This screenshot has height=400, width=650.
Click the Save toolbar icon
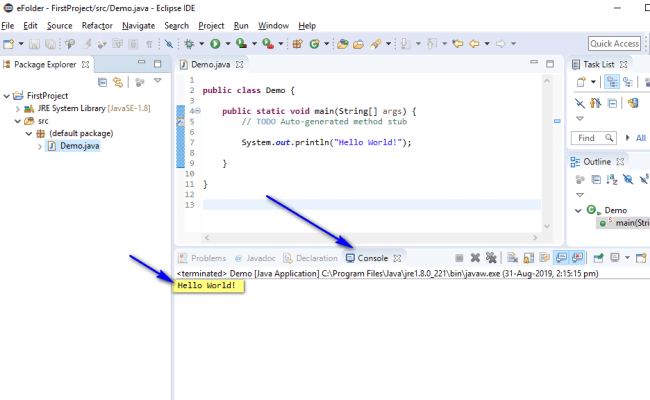pyautogui.click(x=34, y=44)
